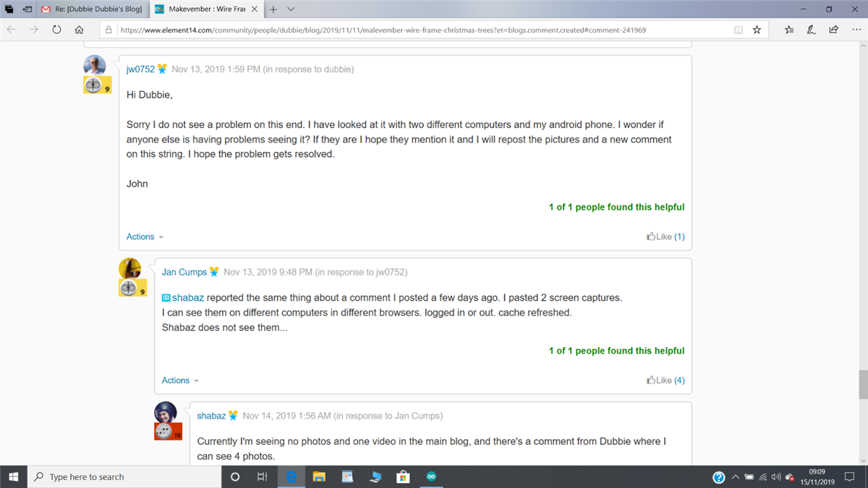Expand Actions menu under jw0752's comment
868x488 pixels.
click(x=145, y=236)
